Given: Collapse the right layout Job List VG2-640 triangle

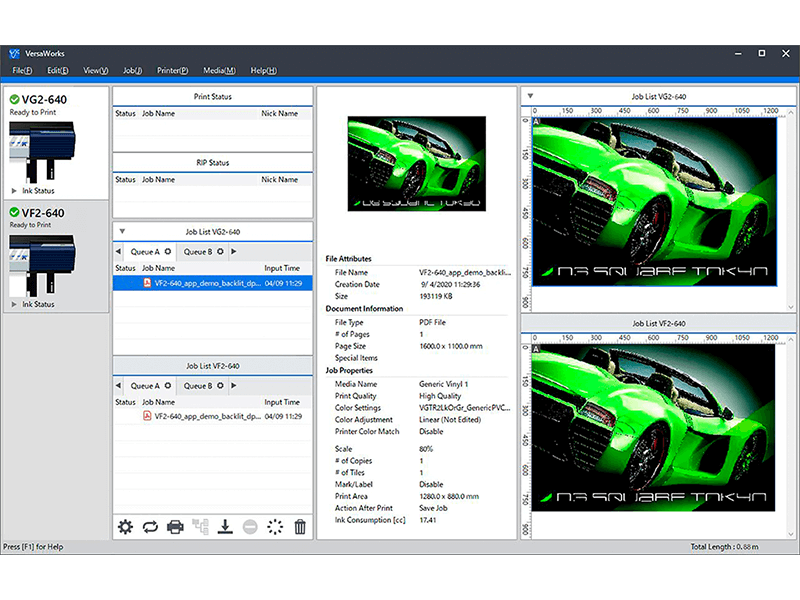Looking at the screenshot, I should [530, 96].
